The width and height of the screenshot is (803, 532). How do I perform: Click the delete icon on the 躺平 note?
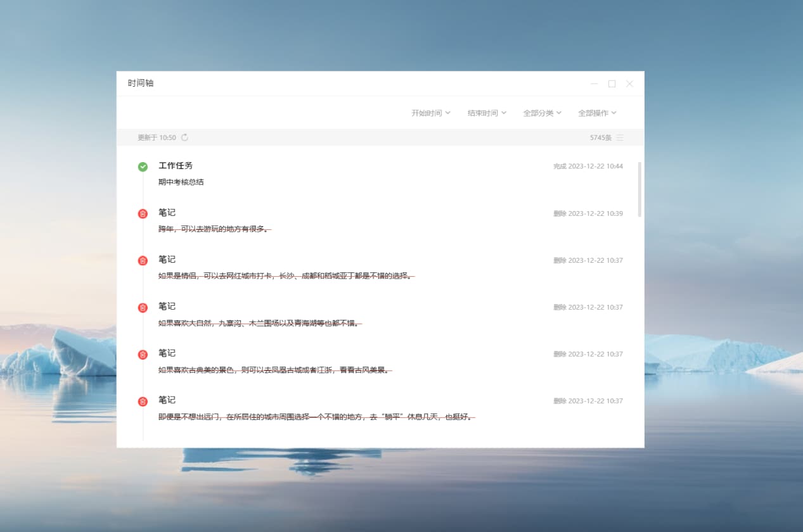tap(143, 400)
